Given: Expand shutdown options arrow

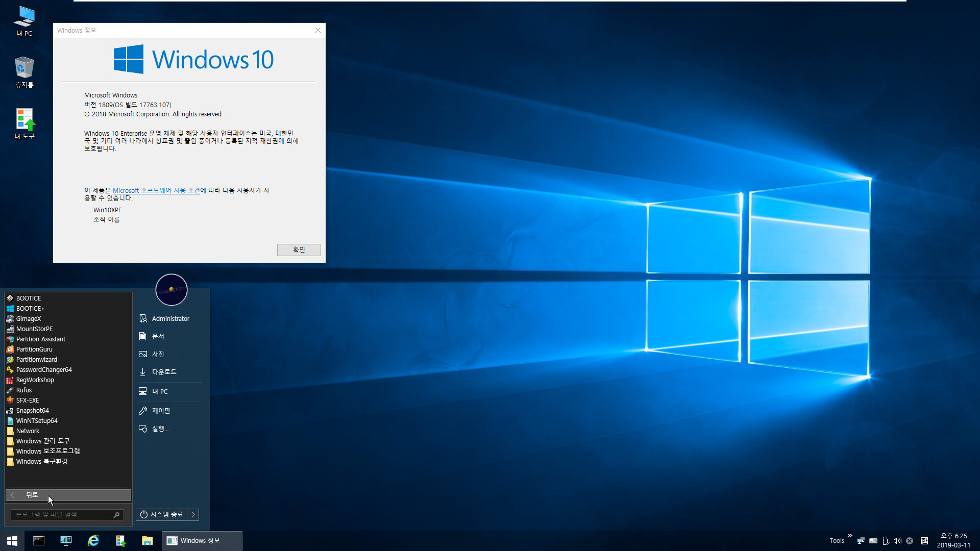Looking at the screenshot, I should click(x=193, y=514).
